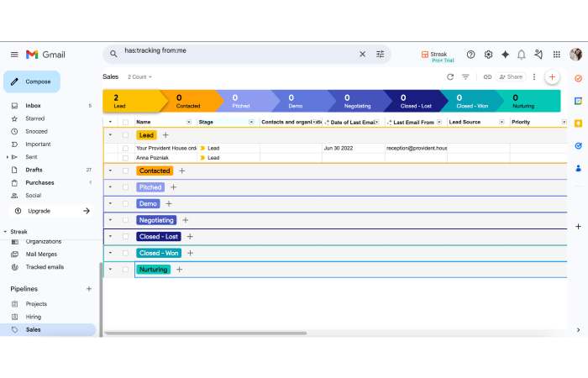588x378 pixels.
Task: Collapse the Streak sidebar section
Action: pyautogui.click(x=5, y=232)
